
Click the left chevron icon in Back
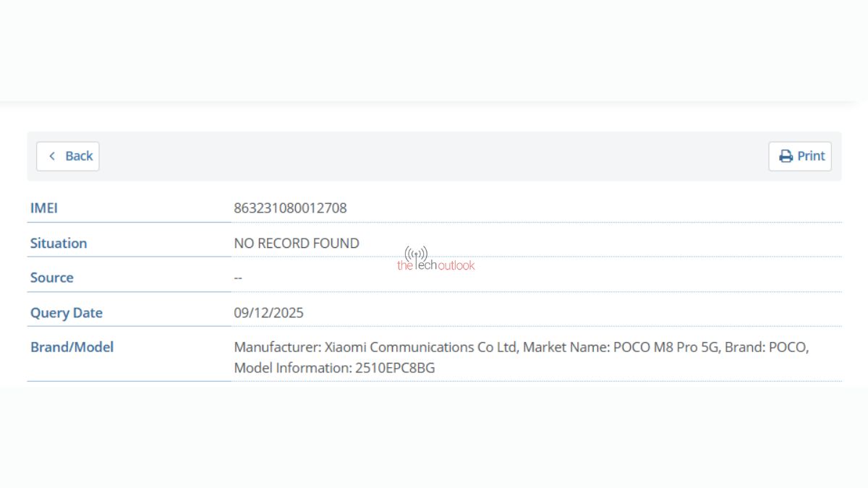pos(52,156)
